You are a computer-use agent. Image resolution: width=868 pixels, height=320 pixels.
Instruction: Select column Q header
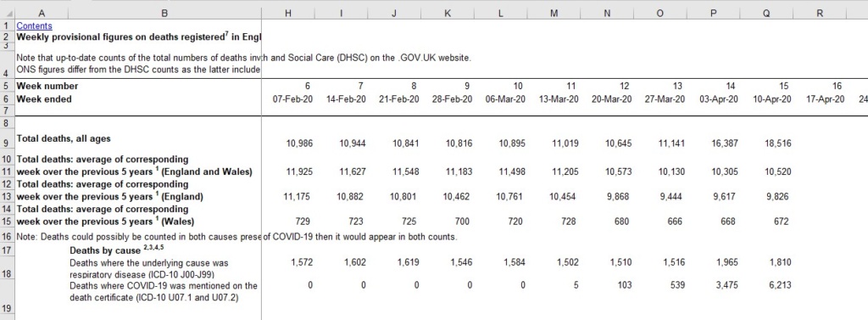[x=766, y=14]
